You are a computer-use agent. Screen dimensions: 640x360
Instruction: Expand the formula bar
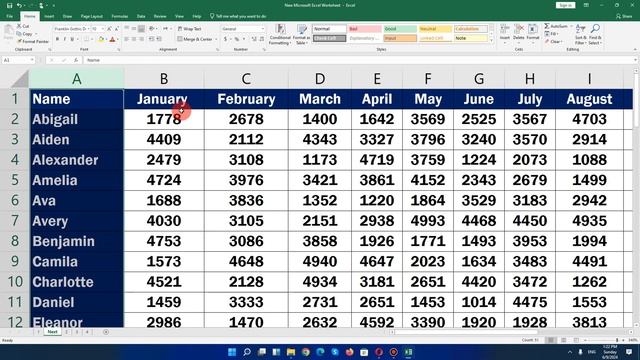point(636,60)
